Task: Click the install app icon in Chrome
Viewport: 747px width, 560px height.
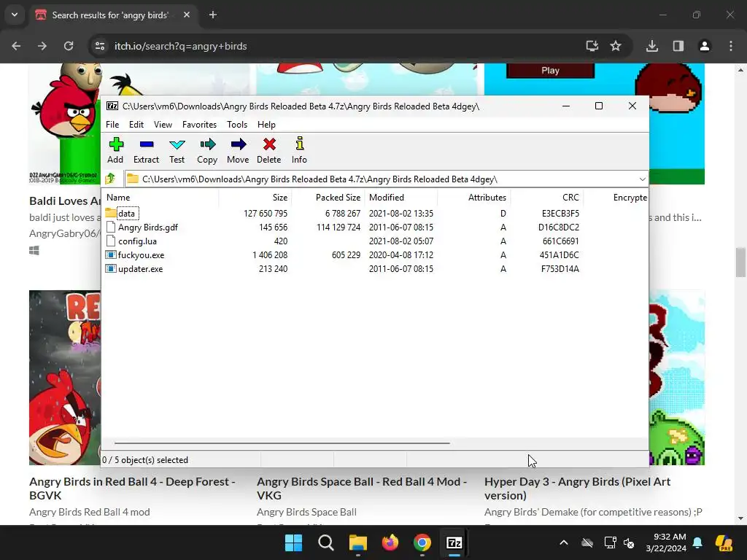Action: click(x=592, y=46)
